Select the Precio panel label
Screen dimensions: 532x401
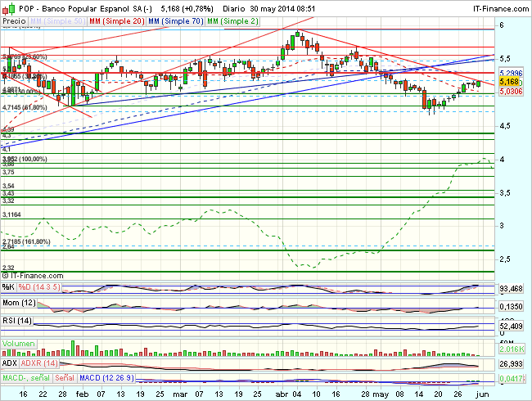point(14,19)
